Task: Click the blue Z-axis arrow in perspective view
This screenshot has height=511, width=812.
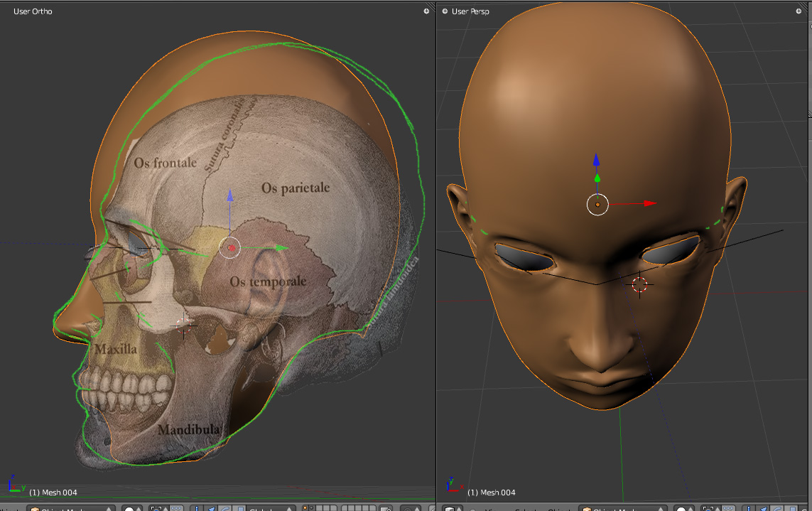Action: 597,161
